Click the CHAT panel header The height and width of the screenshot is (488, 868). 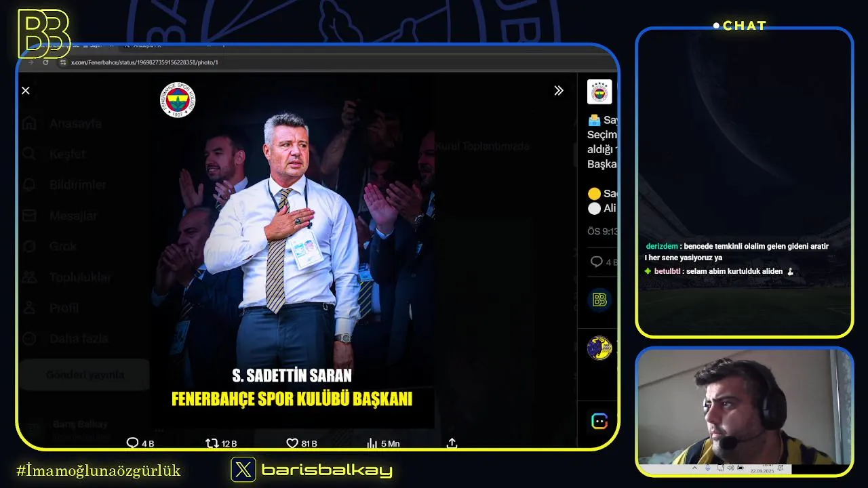pyautogui.click(x=741, y=26)
